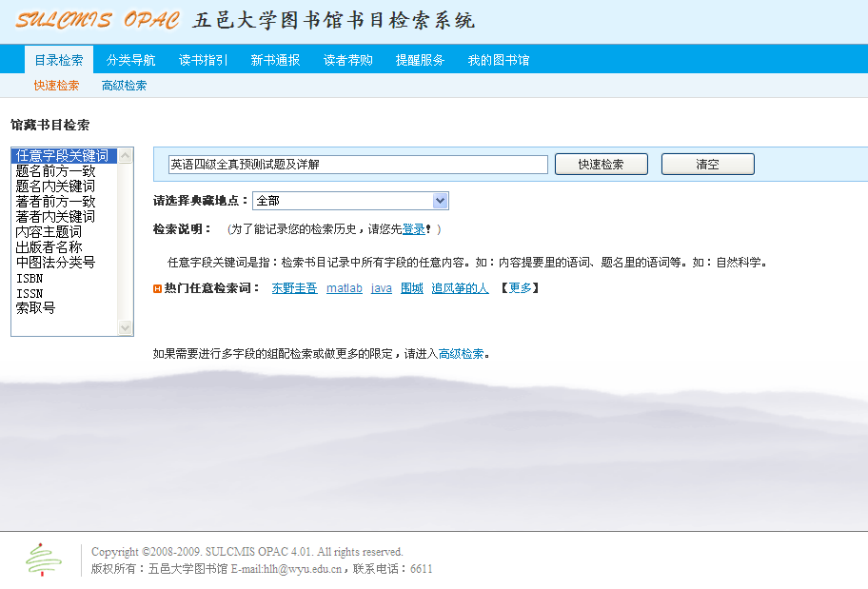Select ISSN search field option
This screenshot has height=589, width=868.
point(64,293)
